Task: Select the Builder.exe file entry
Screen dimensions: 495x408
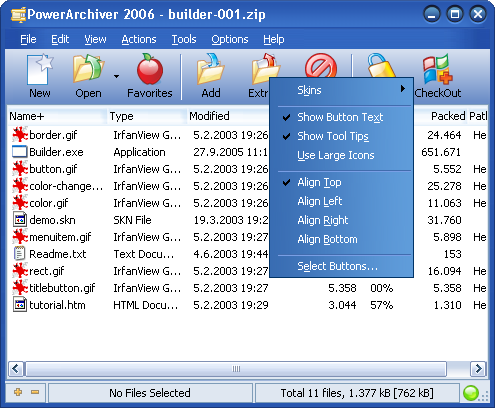Action: [x=56, y=152]
